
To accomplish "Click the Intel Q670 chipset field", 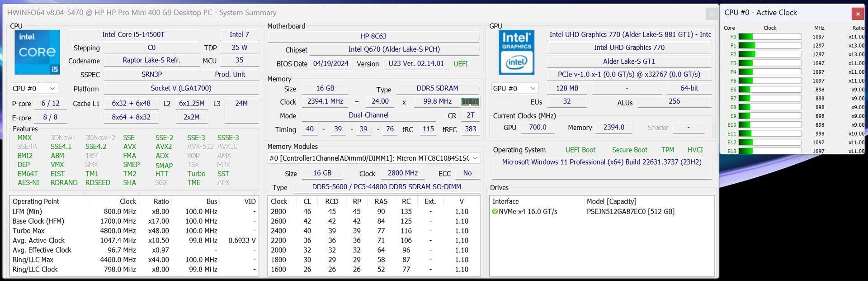I will coord(394,49).
